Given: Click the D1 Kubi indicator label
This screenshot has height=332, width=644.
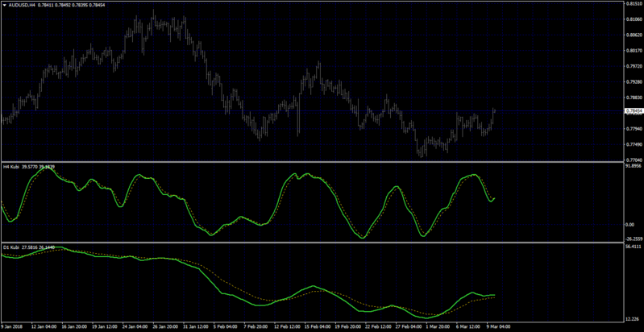Looking at the screenshot, I should pos(11,247).
